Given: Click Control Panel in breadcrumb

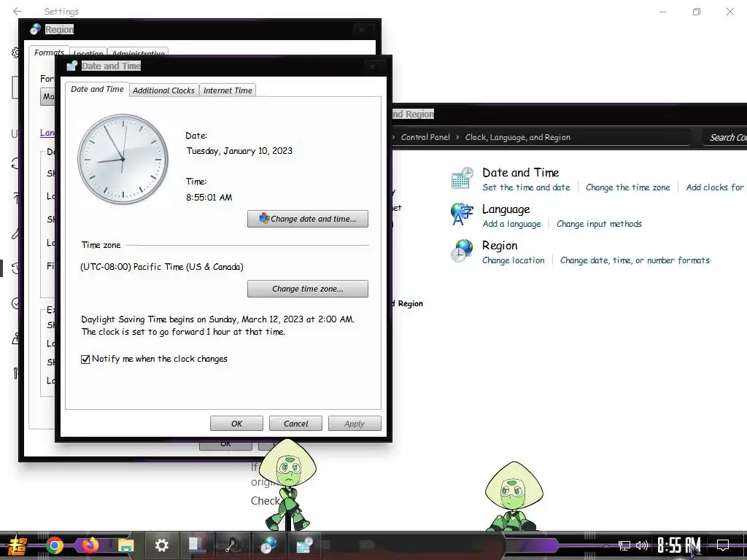Looking at the screenshot, I should click(425, 137).
